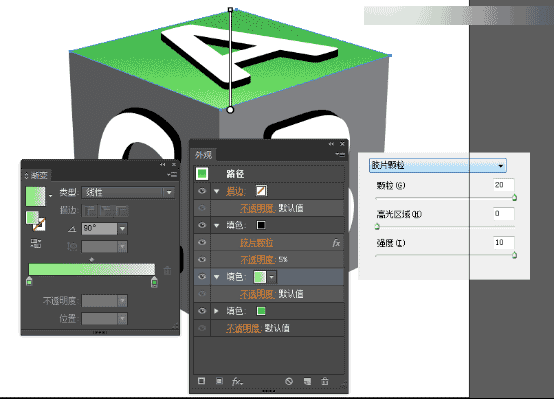The image size is (554, 399).
Task: Open the 胶片颗粒 effect dropdown in the dialog
Action: (x=437, y=165)
